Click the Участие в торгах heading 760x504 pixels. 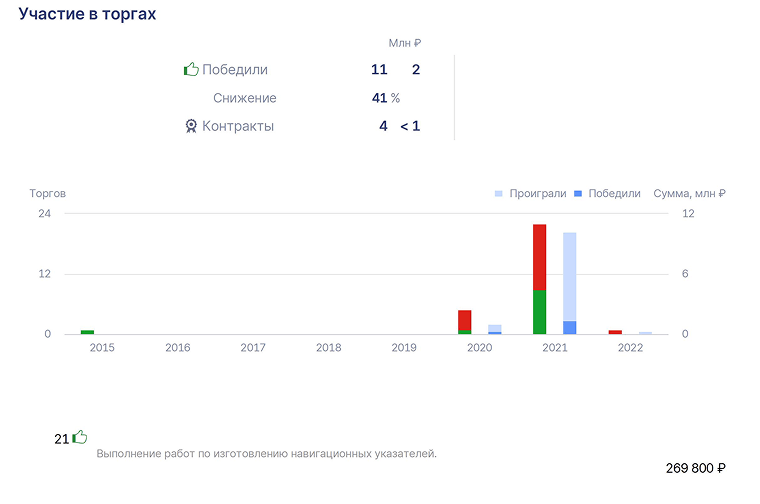point(87,14)
